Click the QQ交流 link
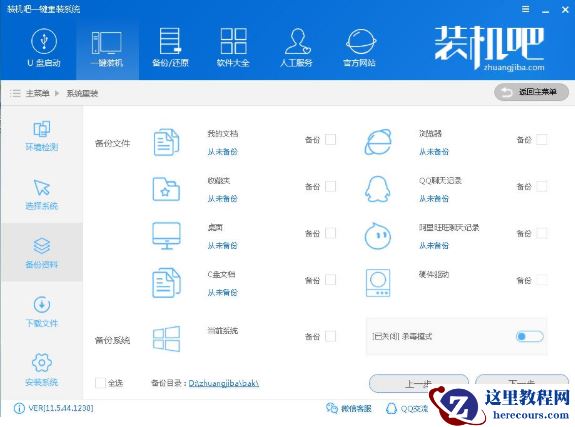This screenshot has height=427, width=575. tap(407, 408)
